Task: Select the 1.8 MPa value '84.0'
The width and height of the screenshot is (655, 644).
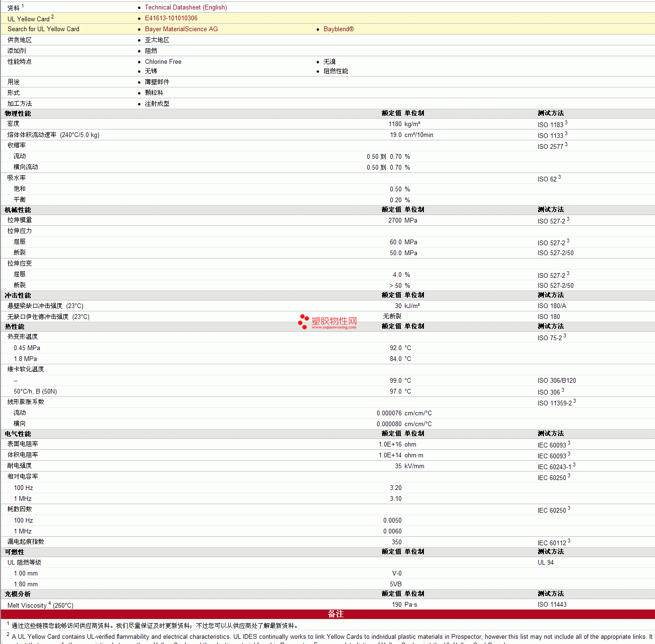Action: coord(396,359)
